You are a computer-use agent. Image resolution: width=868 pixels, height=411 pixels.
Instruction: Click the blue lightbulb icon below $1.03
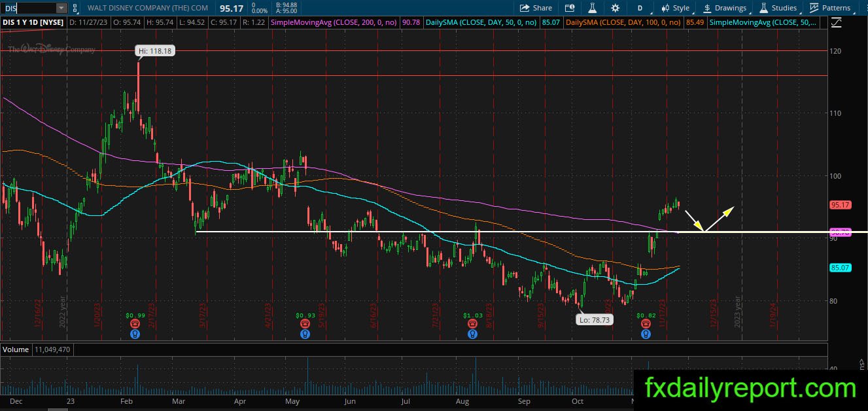point(472,334)
